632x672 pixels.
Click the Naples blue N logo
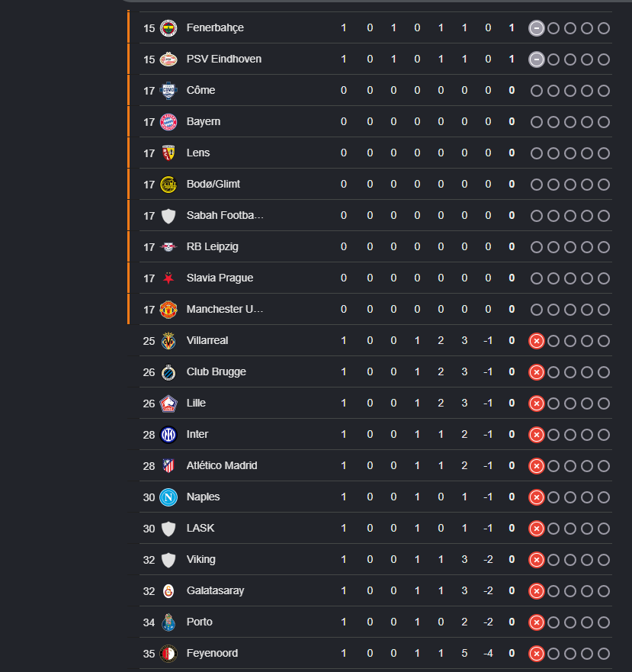[168, 497]
